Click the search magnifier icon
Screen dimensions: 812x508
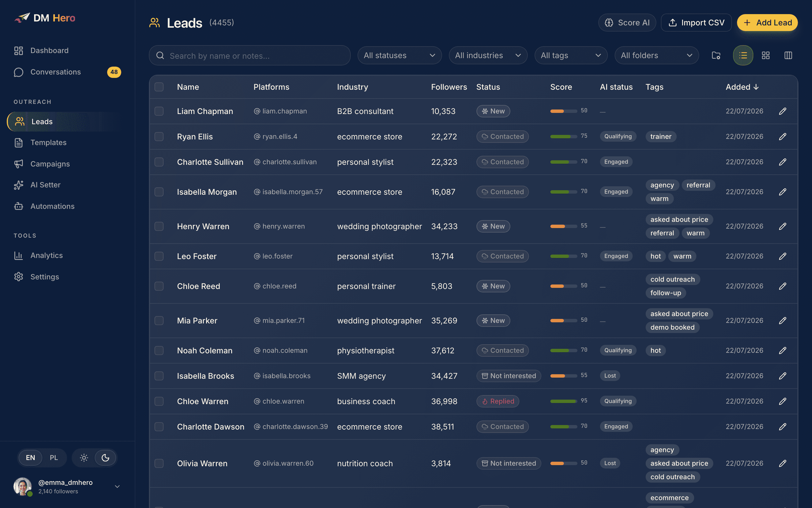(160, 55)
